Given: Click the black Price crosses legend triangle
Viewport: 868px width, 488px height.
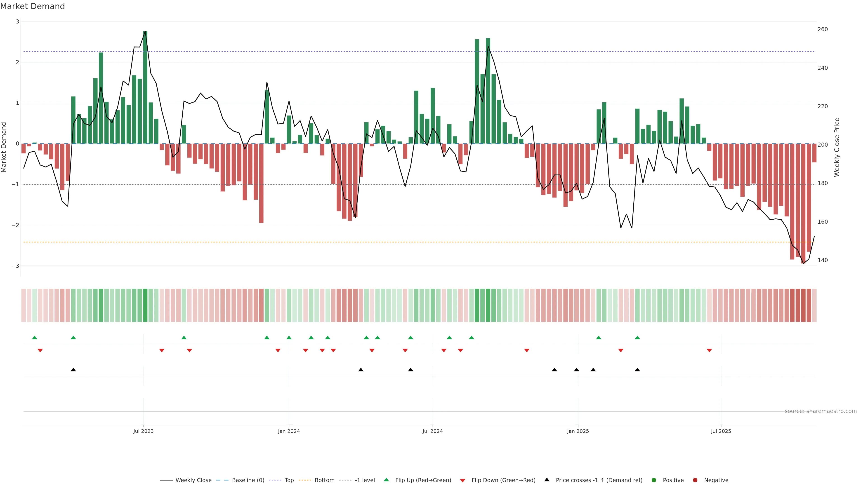Looking at the screenshot, I should click(547, 480).
